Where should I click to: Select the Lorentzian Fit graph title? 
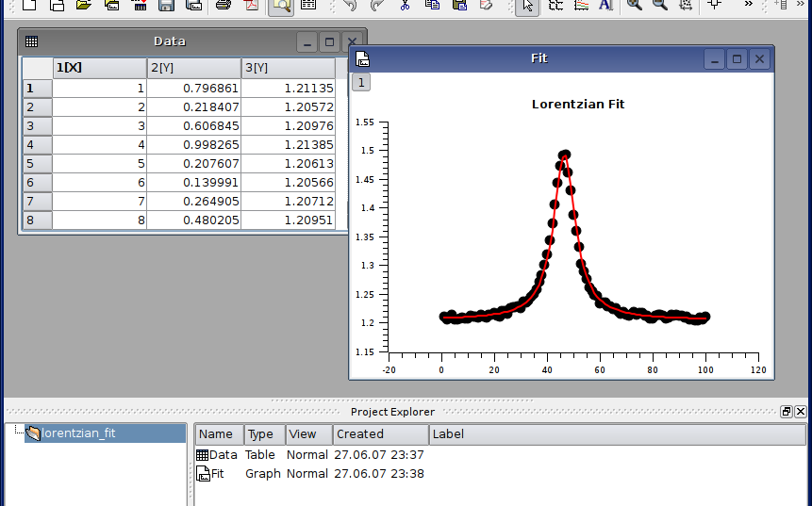pyautogui.click(x=578, y=104)
